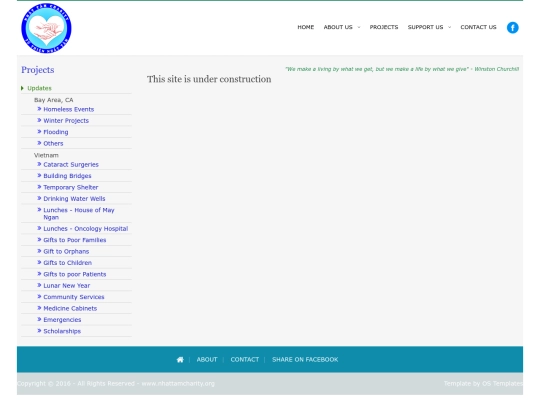The height and width of the screenshot is (405, 540).
Task: Open Lunches - Oncology Hospital link
Action: pos(86,229)
